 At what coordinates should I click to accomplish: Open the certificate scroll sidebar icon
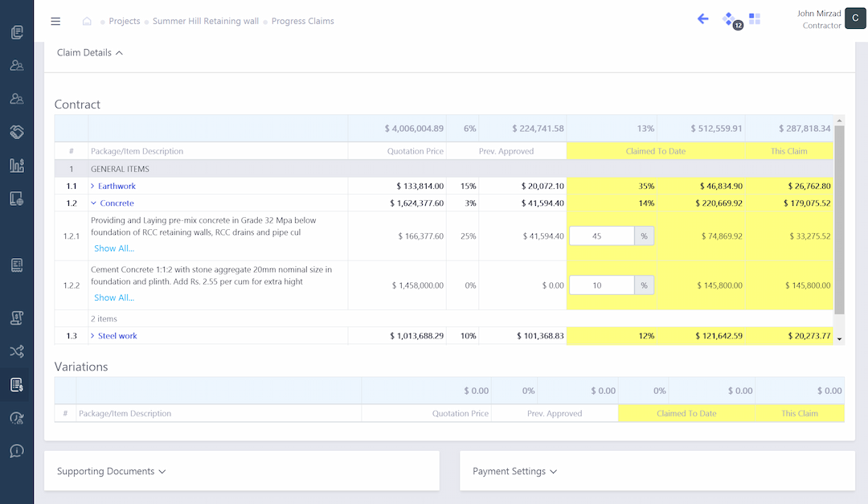coord(17,318)
